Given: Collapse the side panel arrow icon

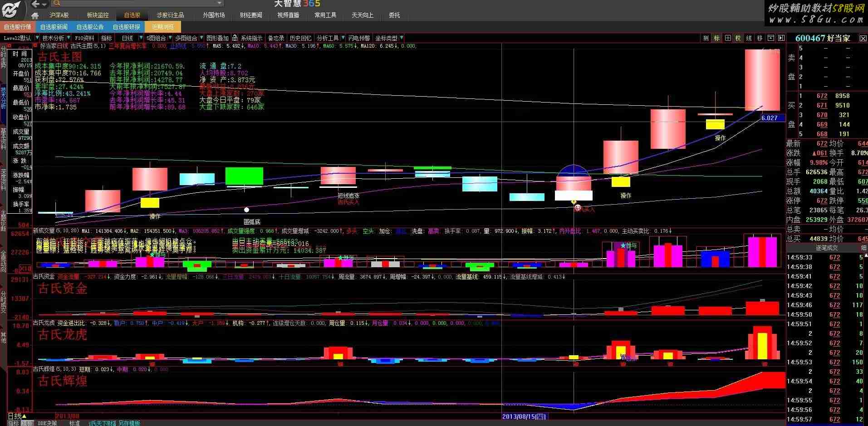Looking at the screenshot, I should click(781, 38).
